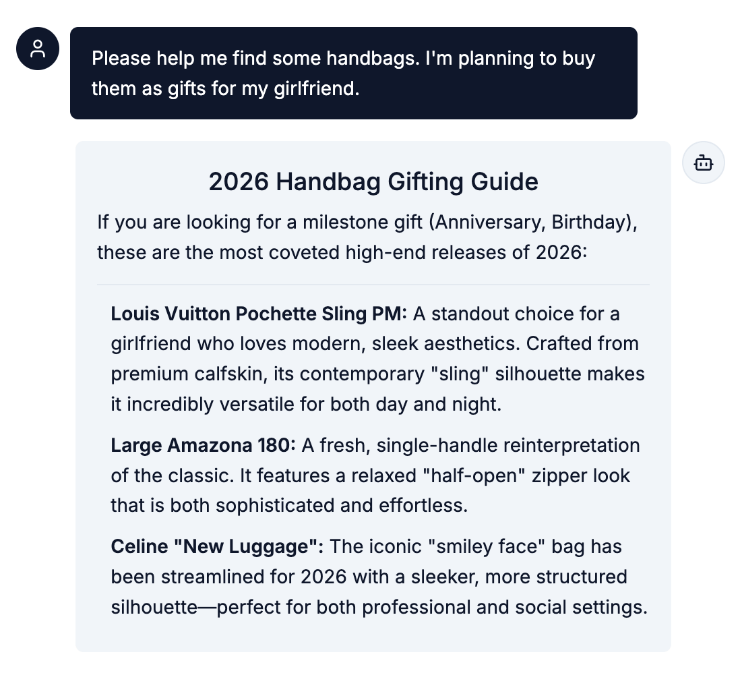
Task: Click the bot face icon beside the guide
Action: (703, 163)
